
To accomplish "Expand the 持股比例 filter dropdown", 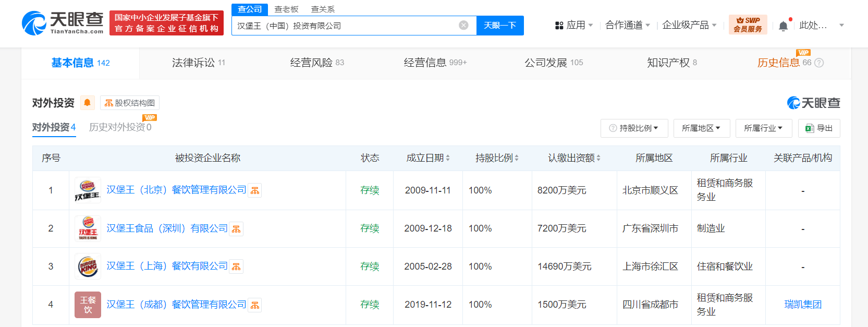I will pos(634,128).
